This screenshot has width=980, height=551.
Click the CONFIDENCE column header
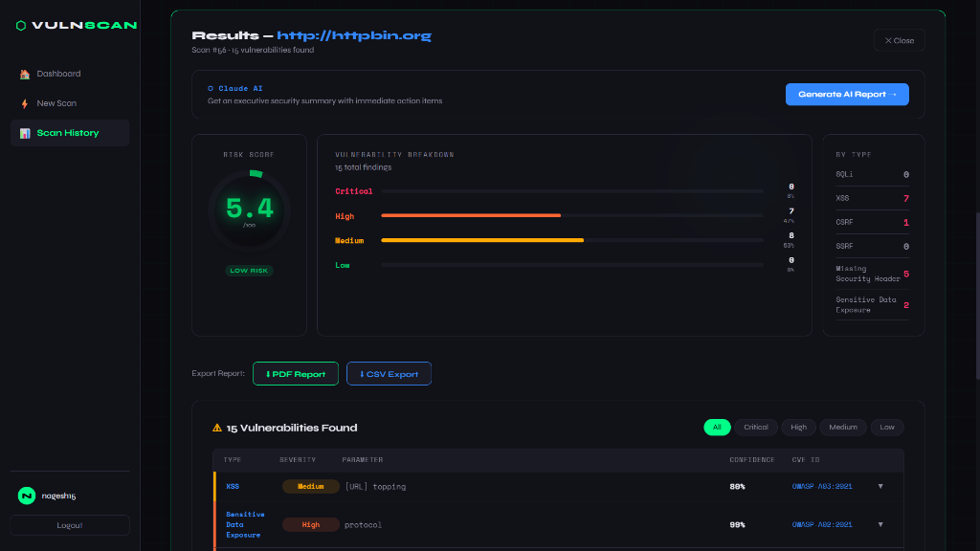pos(752,460)
